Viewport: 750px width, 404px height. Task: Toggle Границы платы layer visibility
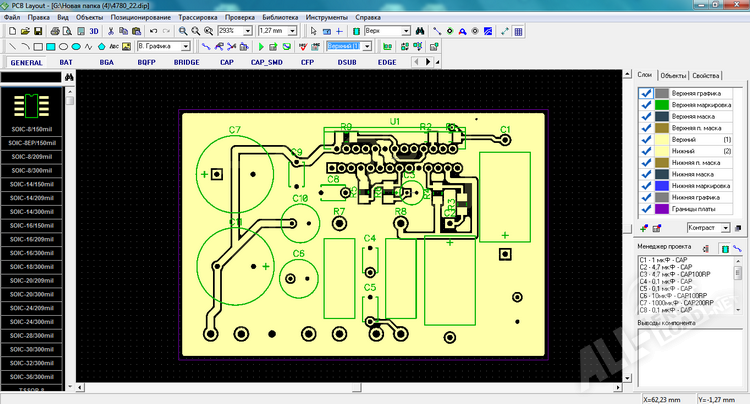pos(646,209)
